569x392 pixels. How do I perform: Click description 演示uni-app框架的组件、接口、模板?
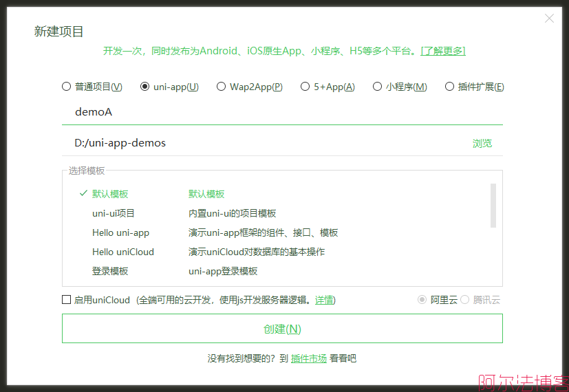pyautogui.click(x=263, y=233)
